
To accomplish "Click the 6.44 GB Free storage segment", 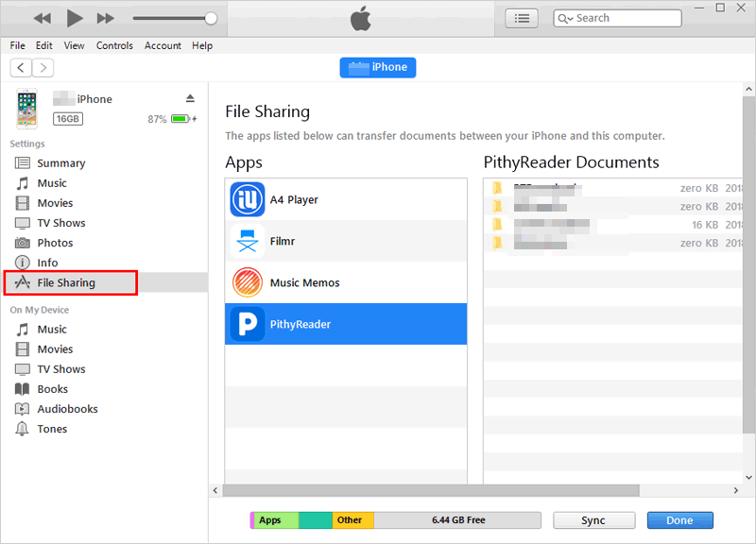I will pos(457,519).
